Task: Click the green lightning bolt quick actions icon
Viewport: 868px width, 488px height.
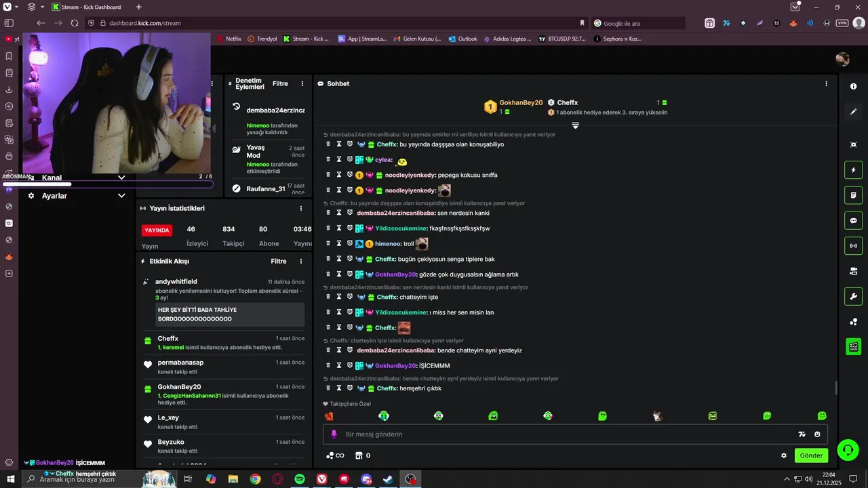Action: (x=853, y=170)
